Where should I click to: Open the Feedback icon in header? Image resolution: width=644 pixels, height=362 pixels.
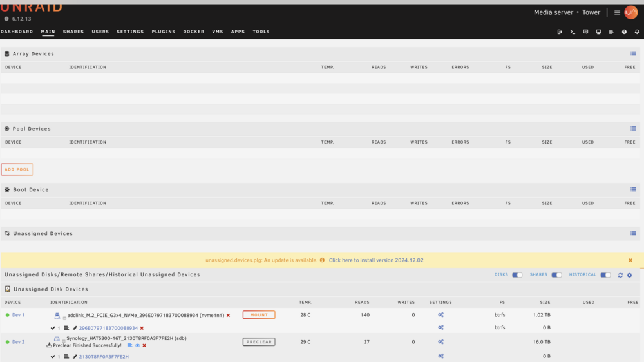[585, 32]
